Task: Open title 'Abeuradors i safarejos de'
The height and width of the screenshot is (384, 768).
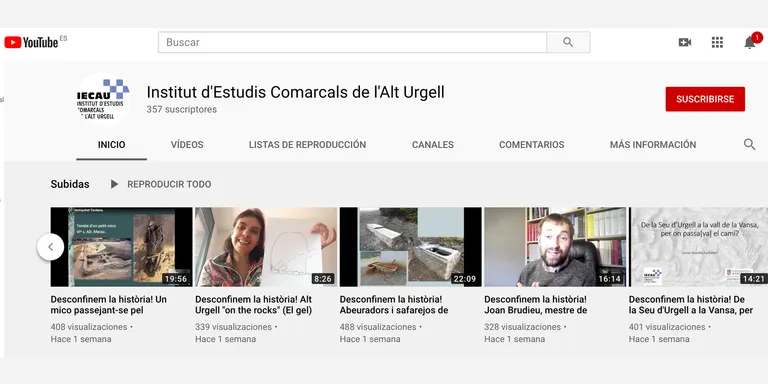Action: 394,305
